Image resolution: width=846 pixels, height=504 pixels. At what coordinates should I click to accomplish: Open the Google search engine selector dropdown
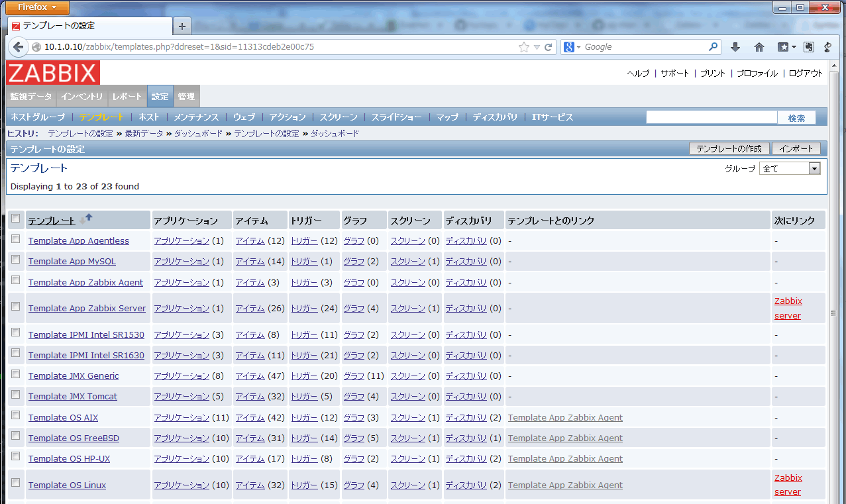click(572, 47)
